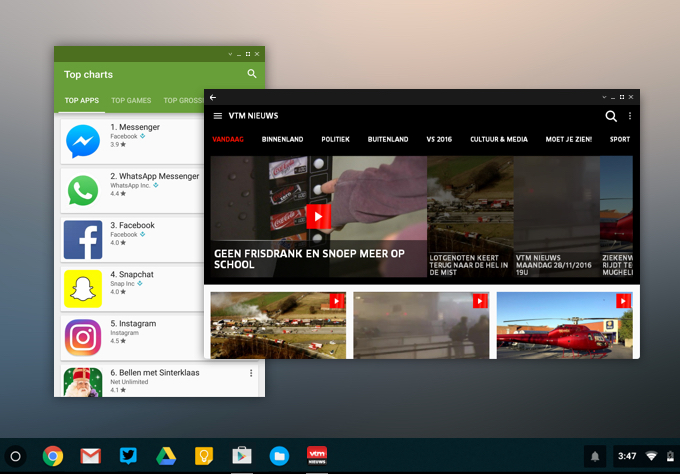Open the notifications bell in the tray

(x=595, y=456)
